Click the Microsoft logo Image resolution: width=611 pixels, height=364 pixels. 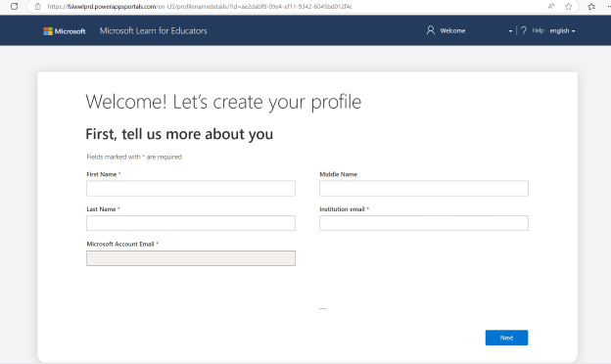point(65,31)
